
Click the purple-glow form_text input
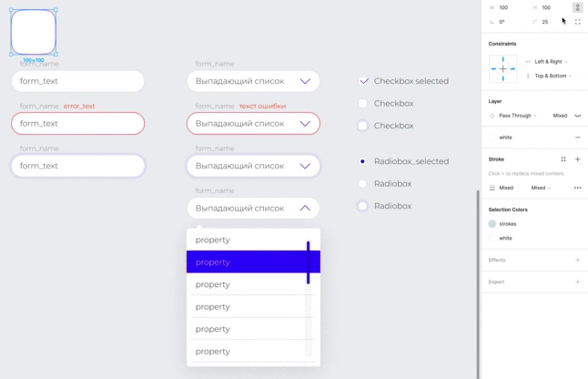(78, 166)
